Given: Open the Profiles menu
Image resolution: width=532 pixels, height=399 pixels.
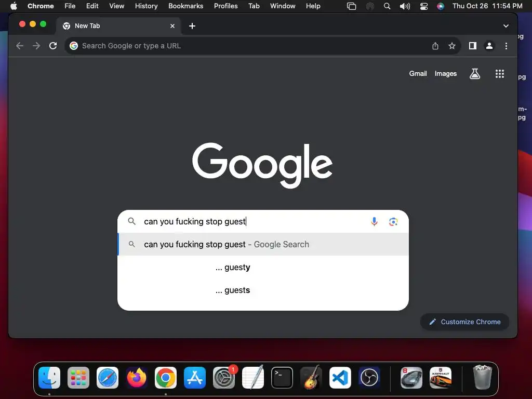Looking at the screenshot, I should coord(225,6).
